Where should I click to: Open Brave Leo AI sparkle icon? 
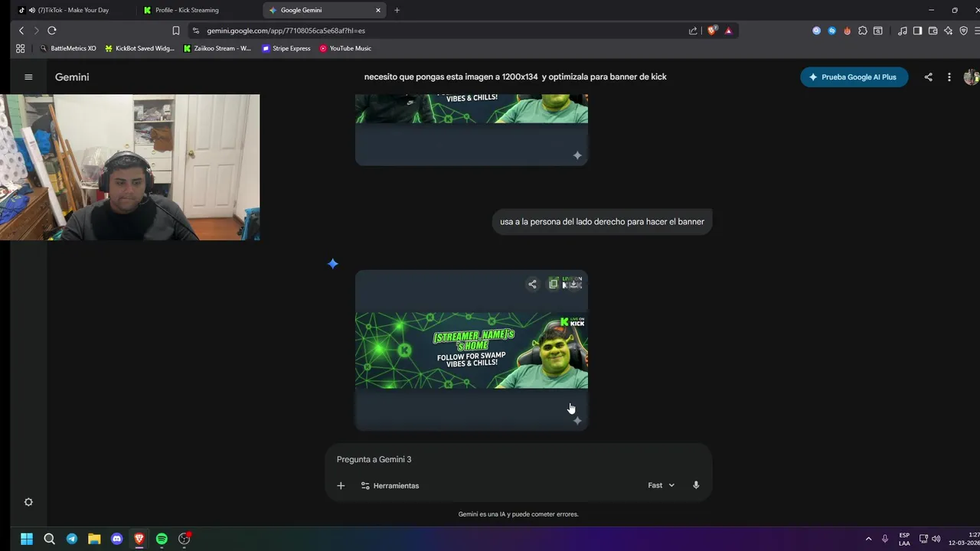click(948, 31)
